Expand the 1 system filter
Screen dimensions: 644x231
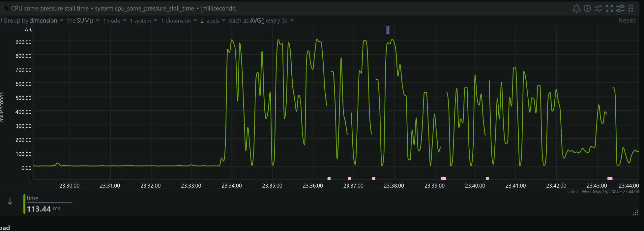pyautogui.click(x=144, y=21)
